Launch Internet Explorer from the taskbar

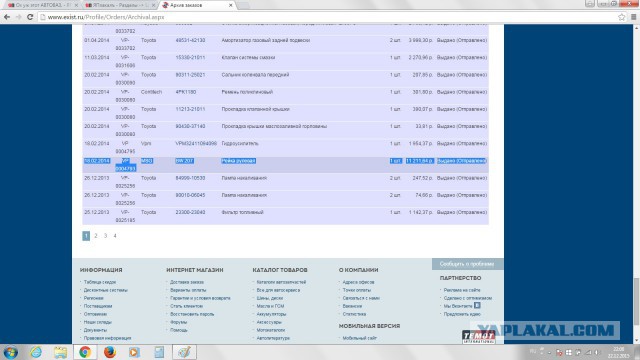[x=36, y=352]
